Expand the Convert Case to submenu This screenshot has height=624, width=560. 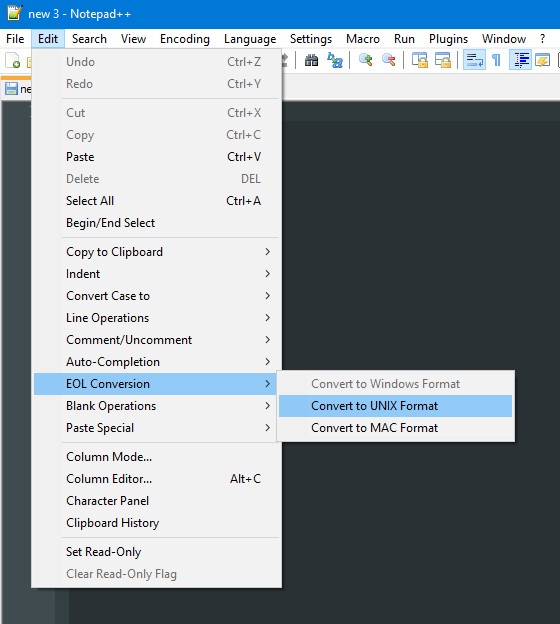(155, 296)
